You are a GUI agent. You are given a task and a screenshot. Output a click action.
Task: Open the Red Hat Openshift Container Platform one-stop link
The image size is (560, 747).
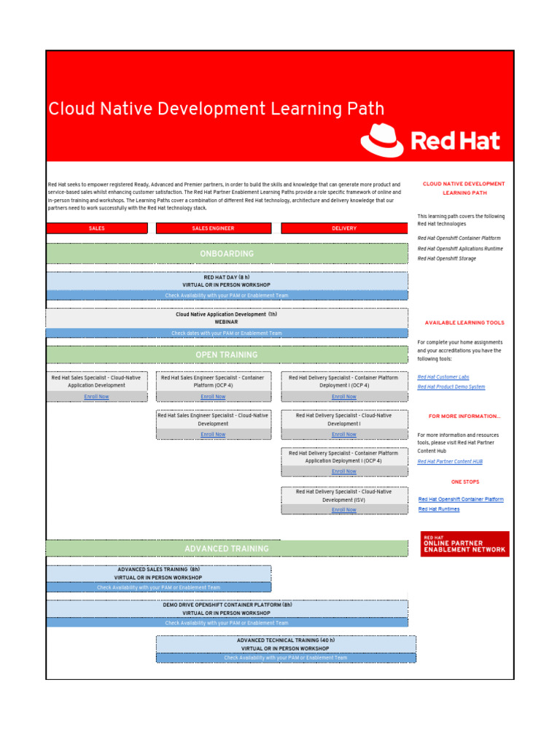point(461,499)
